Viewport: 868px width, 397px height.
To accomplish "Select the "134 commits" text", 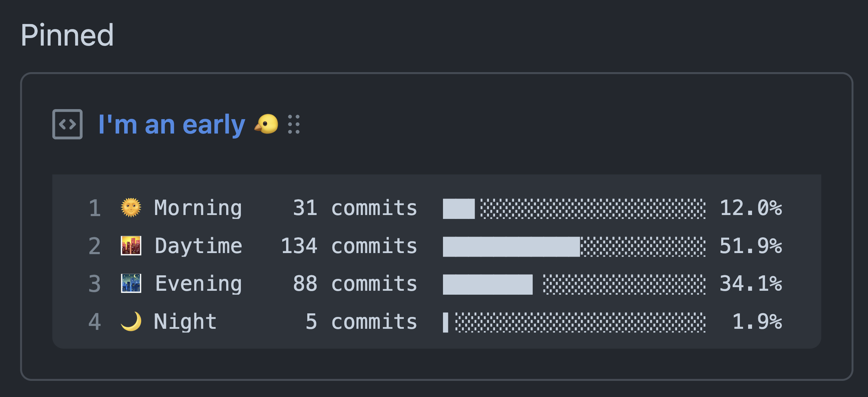I will click(x=349, y=246).
